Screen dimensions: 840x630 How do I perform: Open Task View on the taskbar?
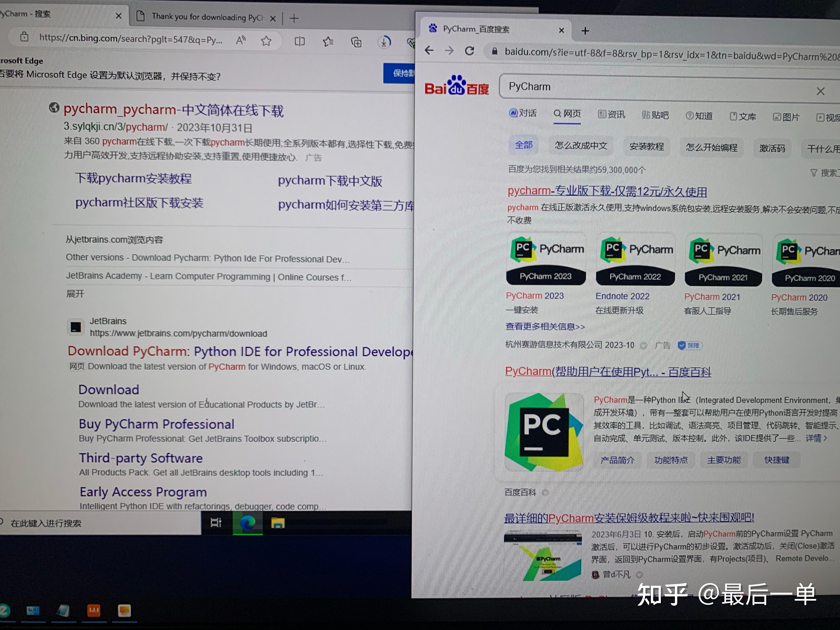(x=216, y=523)
